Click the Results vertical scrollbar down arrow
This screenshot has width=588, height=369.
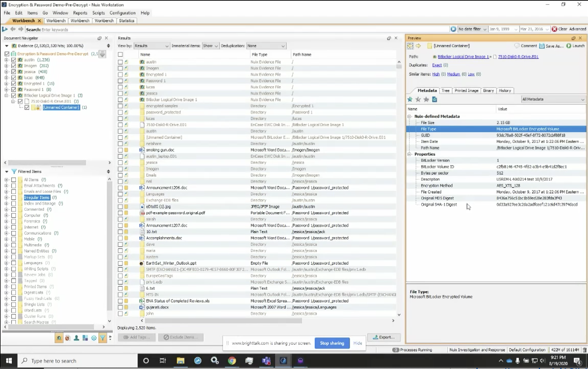click(399, 315)
